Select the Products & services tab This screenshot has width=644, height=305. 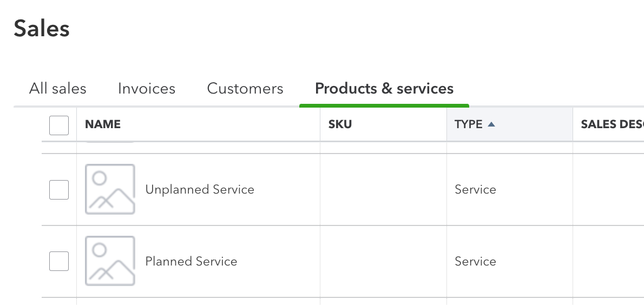pos(384,89)
